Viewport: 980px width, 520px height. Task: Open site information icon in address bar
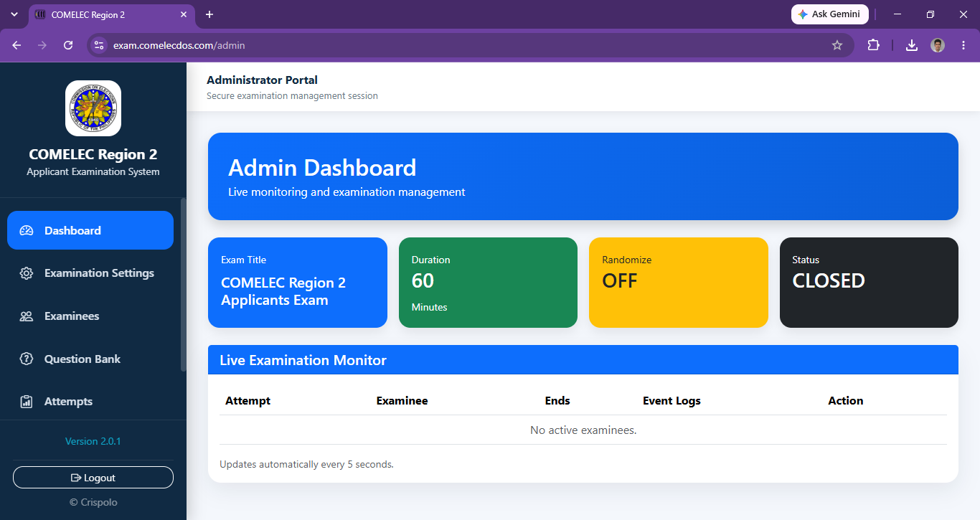pos(99,45)
